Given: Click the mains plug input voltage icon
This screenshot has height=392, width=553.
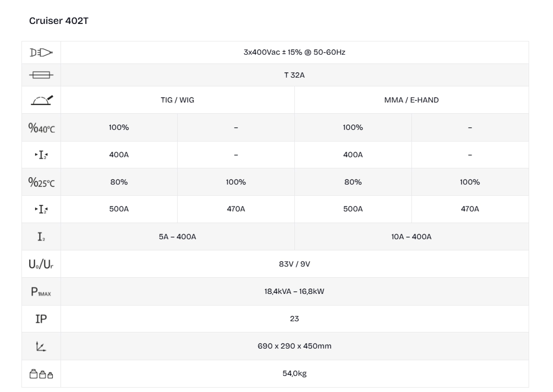Looking at the screenshot, I should coord(41,52).
